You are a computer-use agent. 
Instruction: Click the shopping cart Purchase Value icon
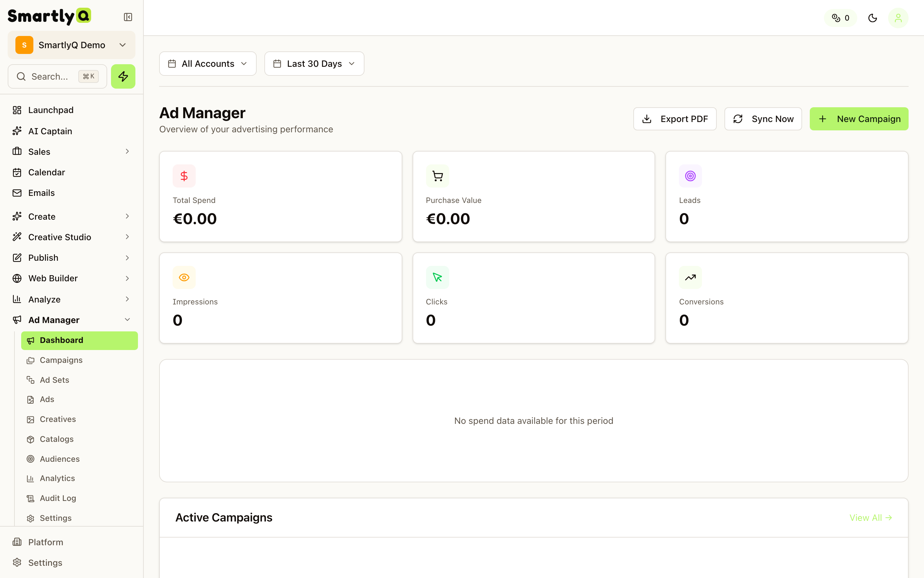click(x=437, y=176)
